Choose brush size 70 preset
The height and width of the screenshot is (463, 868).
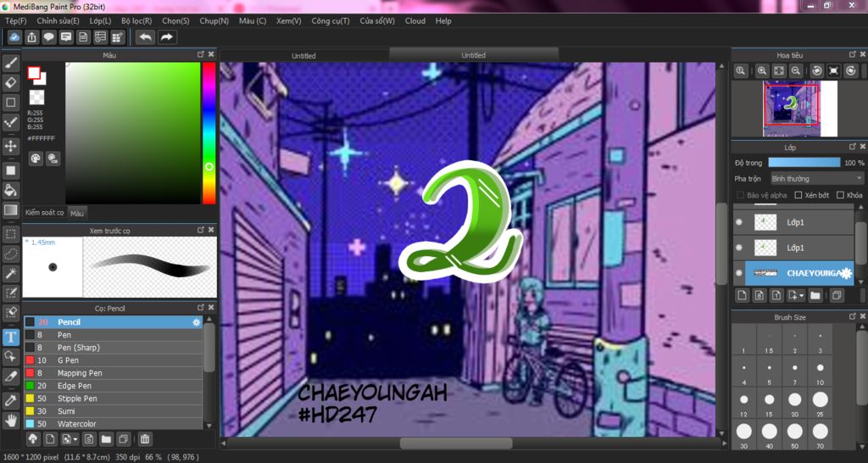pos(820,434)
